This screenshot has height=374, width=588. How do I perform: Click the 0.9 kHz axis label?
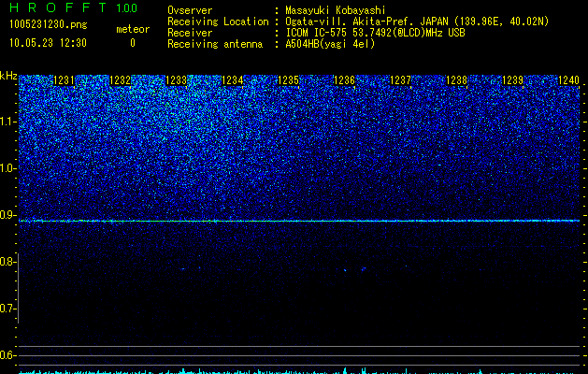(7, 215)
